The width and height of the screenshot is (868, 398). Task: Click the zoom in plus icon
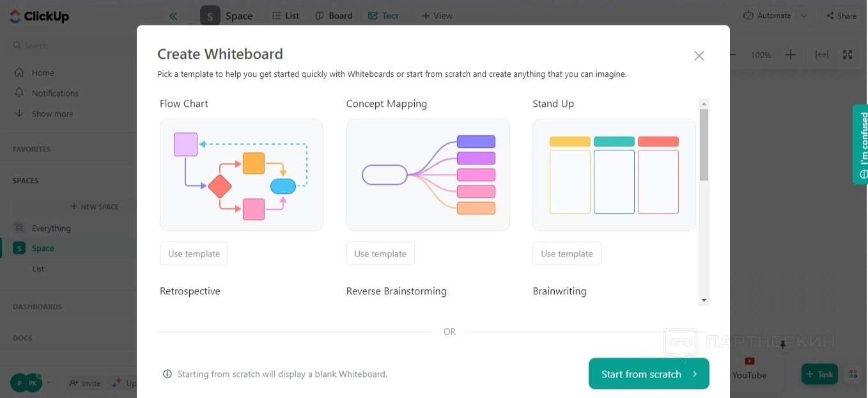tap(791, 55)
